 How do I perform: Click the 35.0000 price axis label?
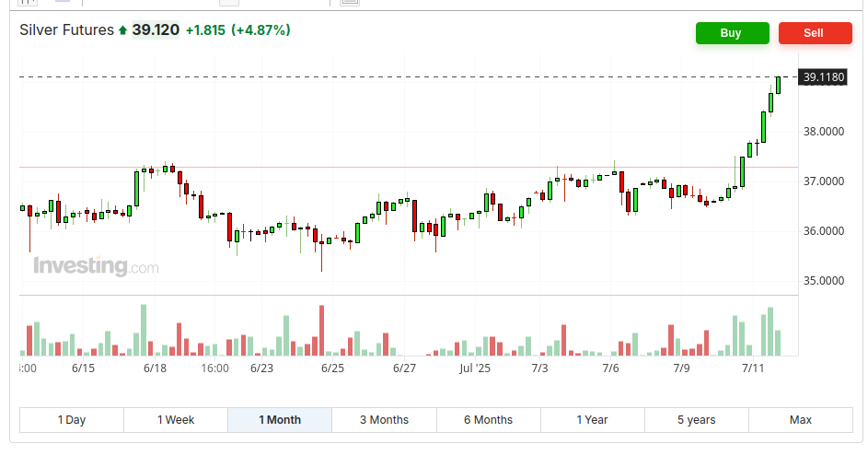tap(824, 281)
